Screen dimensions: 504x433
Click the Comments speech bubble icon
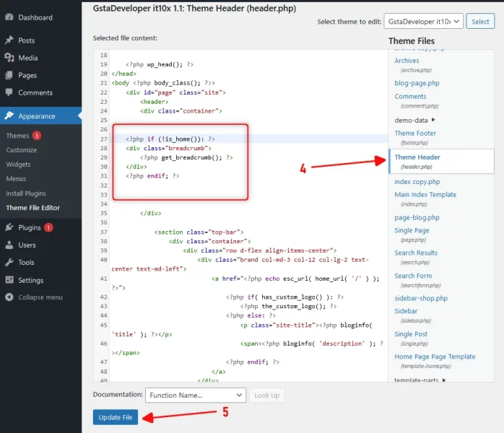pos(9,92)
